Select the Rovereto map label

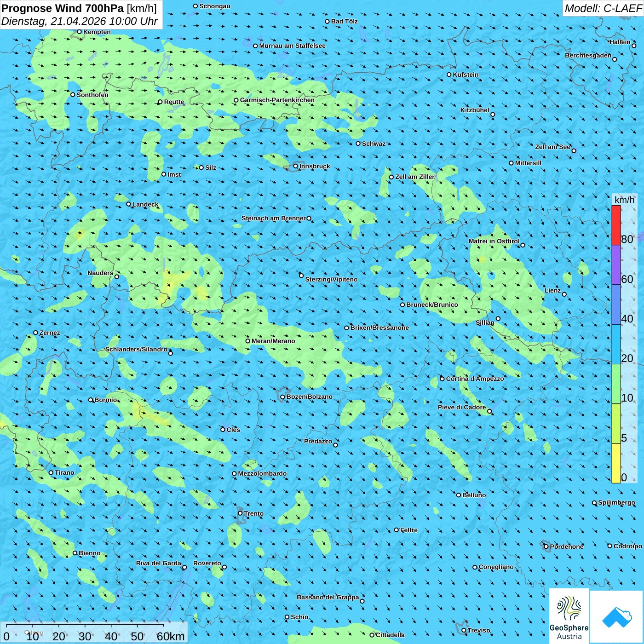point(207,563)
